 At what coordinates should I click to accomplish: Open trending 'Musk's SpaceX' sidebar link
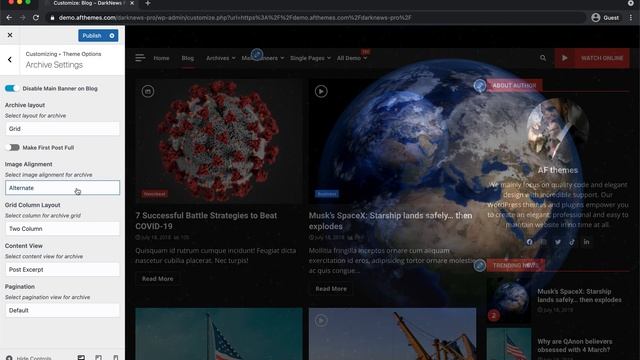tap(579, 296)
